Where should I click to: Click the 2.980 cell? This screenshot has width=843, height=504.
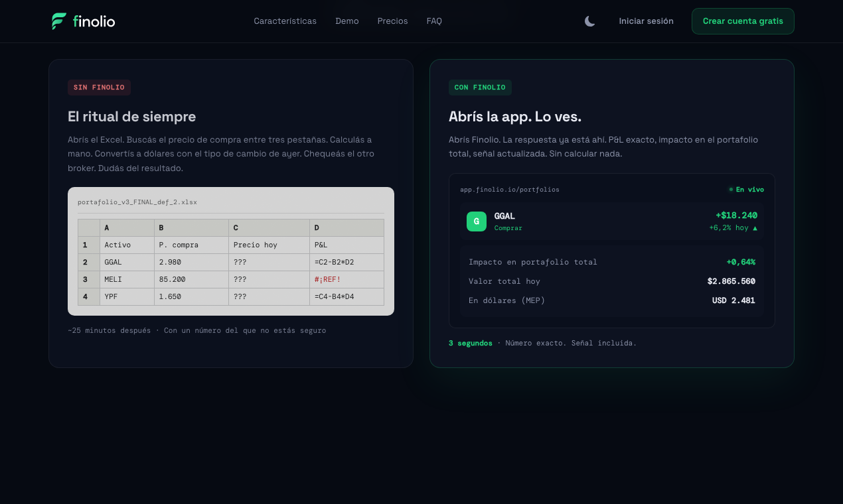191,263
